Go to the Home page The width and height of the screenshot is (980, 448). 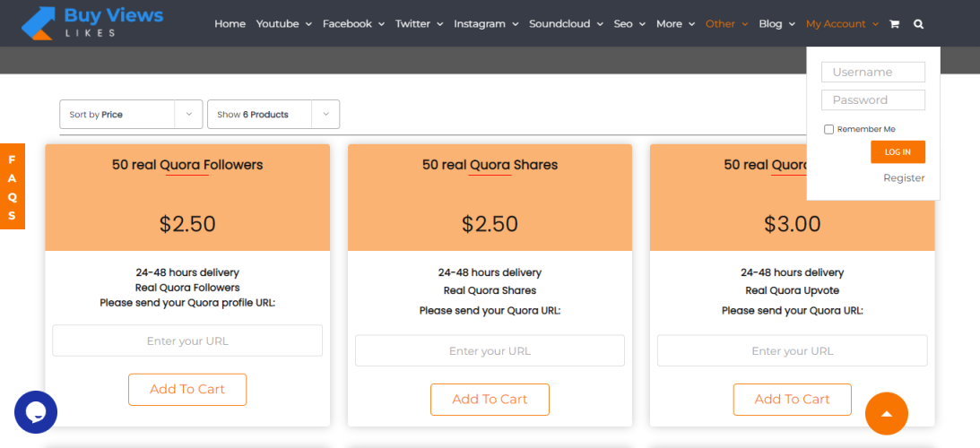pos(230,24)
